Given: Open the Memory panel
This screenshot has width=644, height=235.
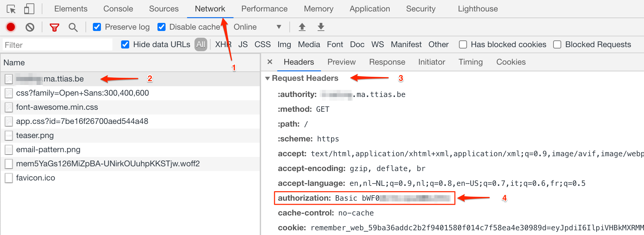Looking at the screenshot, I should (319, 9).
